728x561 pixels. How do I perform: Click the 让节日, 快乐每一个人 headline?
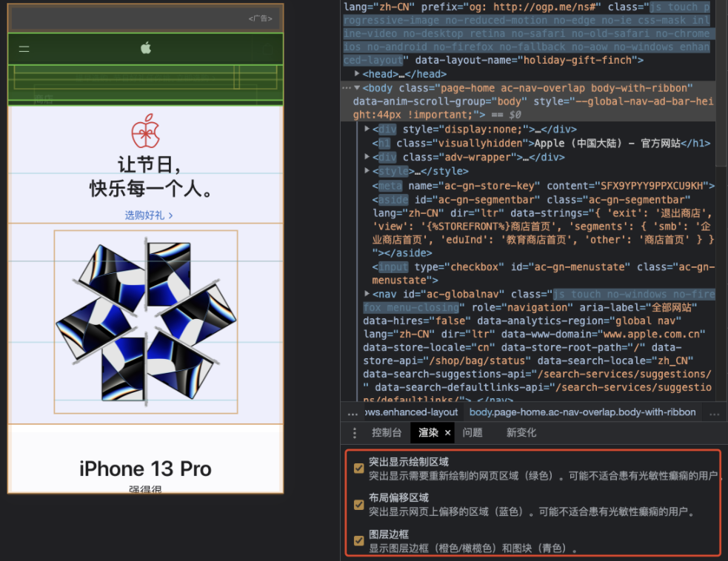(x=150, y=177)
